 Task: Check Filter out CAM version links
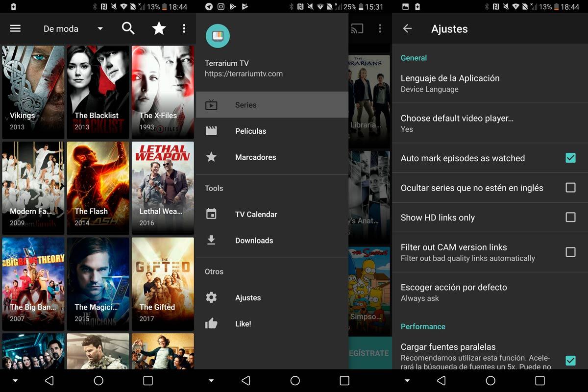coord(570,252)
